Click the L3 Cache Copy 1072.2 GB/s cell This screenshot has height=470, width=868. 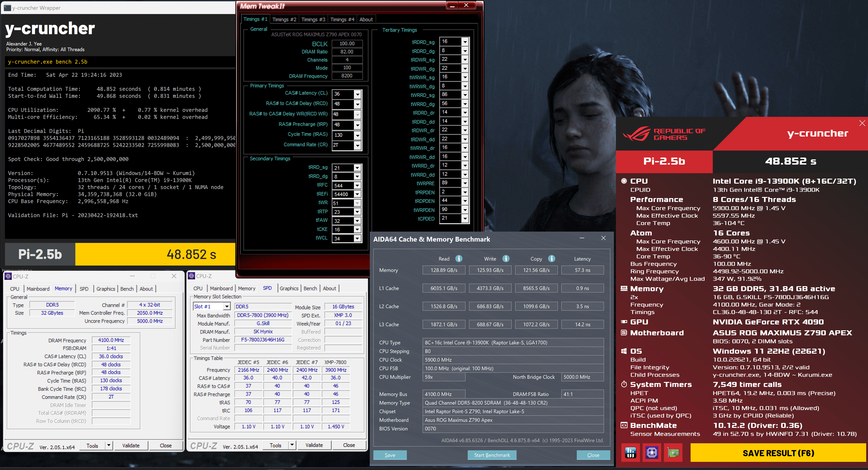point(536,324)
